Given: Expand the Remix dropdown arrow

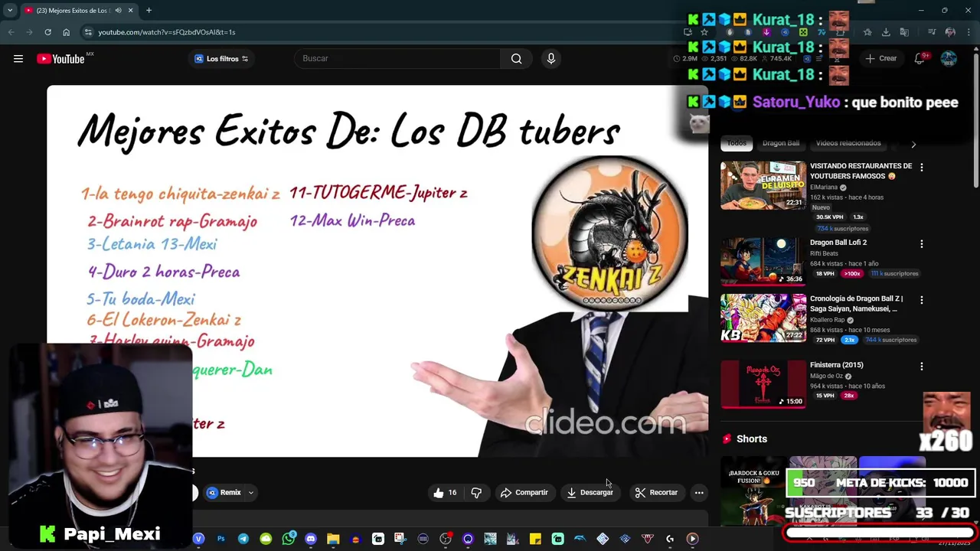Looking at the screenshot, I should click(x=250, y=493).
